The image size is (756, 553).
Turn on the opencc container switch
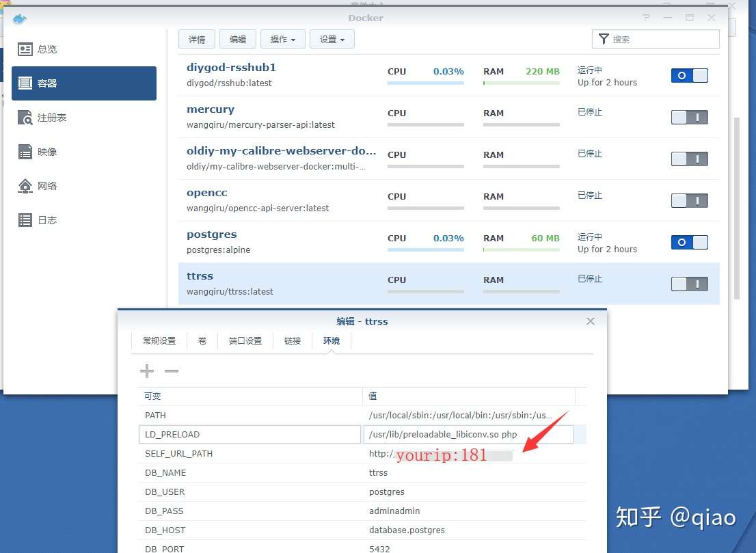coord(690,200)
